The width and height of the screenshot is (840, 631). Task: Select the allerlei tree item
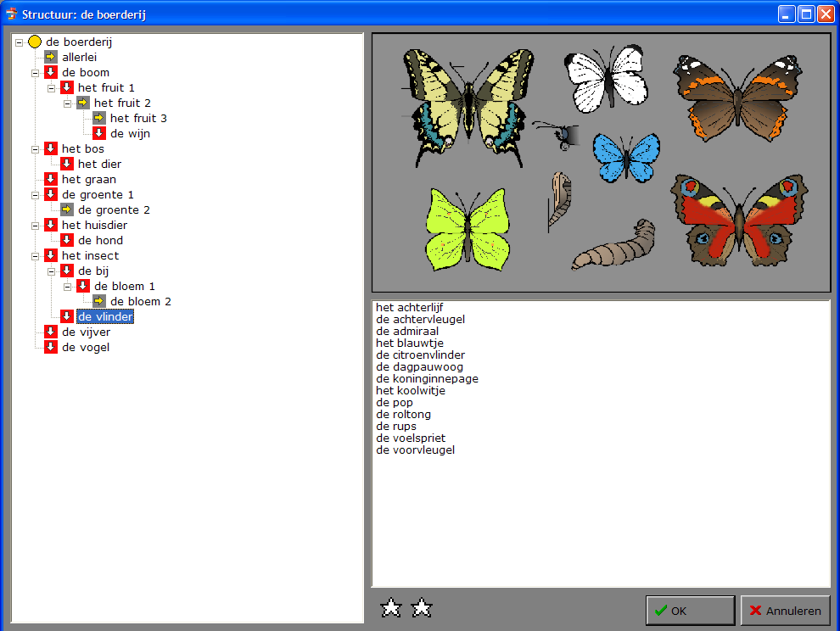79,57
